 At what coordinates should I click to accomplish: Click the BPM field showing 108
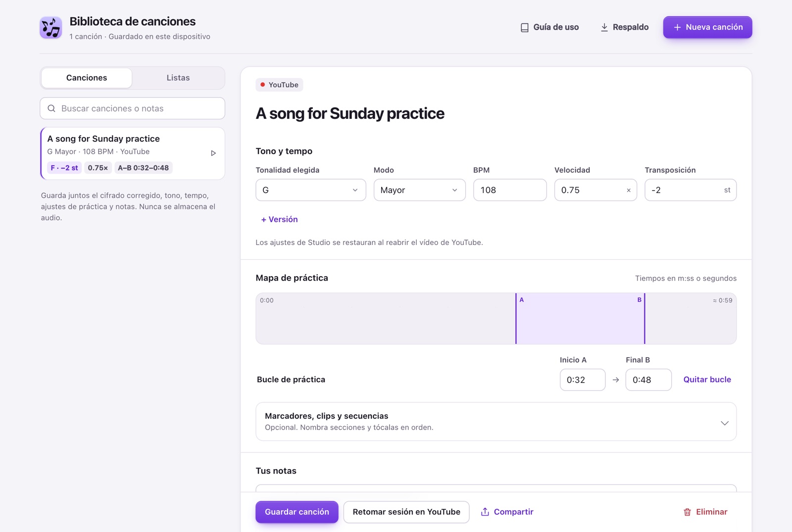tap(510, 190)
